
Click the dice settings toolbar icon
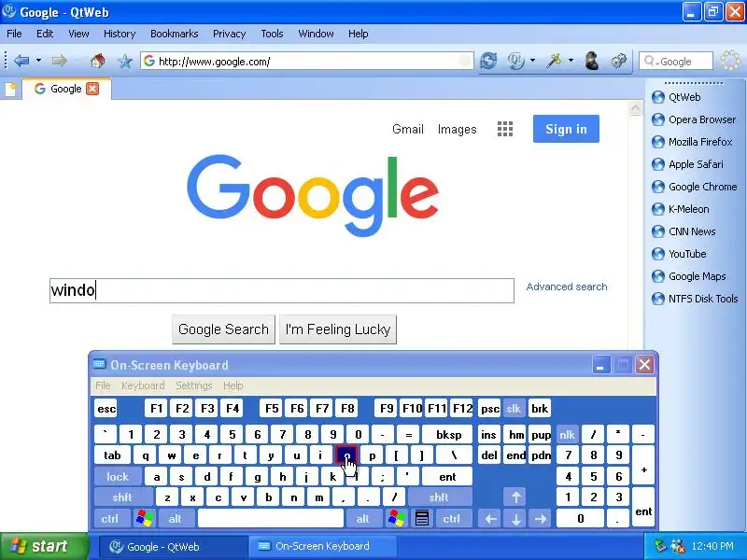(x=619, y=61)
